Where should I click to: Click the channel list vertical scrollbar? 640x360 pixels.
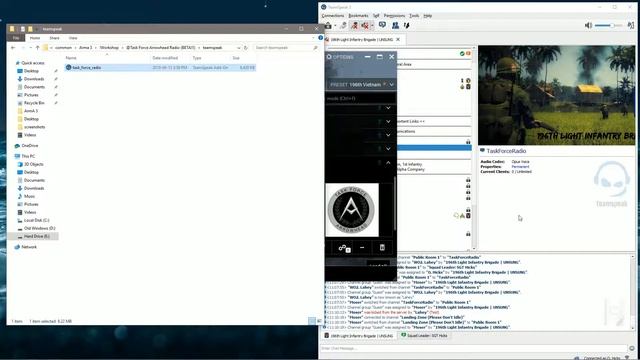[474, 149]
